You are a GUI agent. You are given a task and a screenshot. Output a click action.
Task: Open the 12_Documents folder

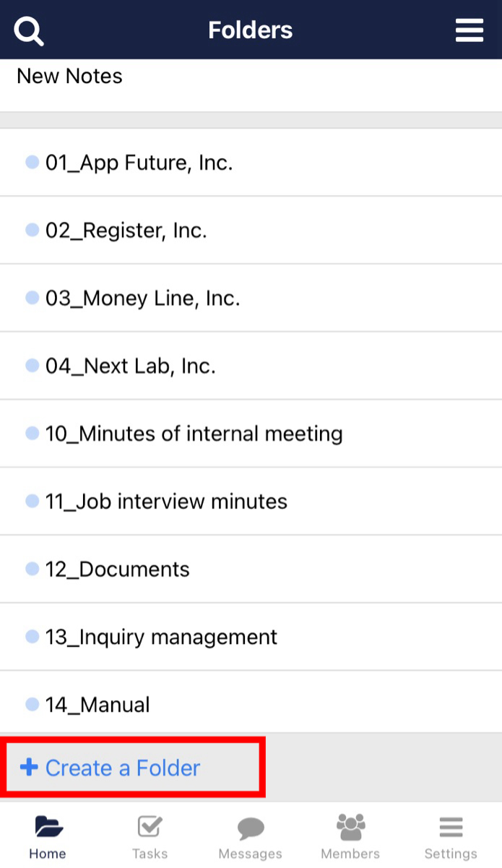[117, 570]
